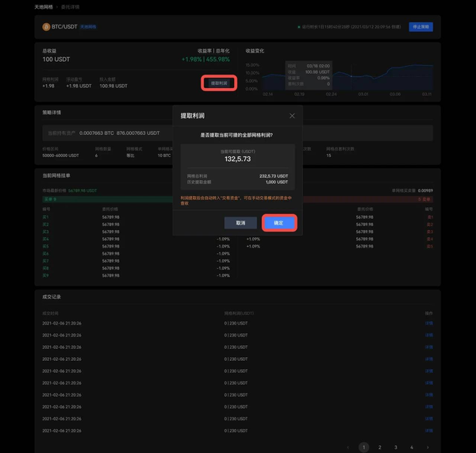Click the earnings chart marker point
The width and height of the screenshot is (476, 453).
[x=351, y=76]
